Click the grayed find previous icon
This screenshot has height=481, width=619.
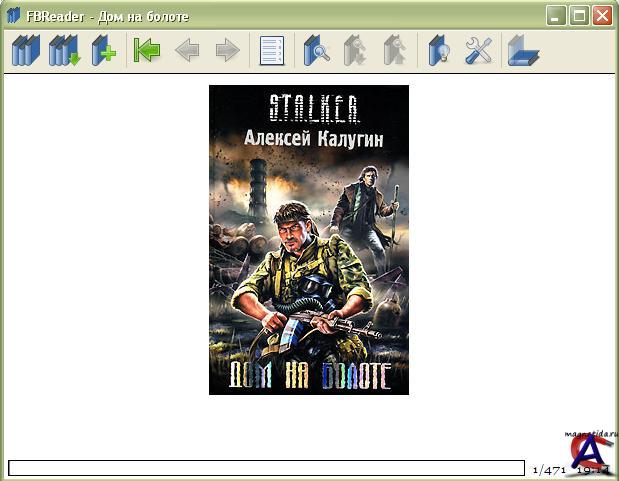pos(395,50)
